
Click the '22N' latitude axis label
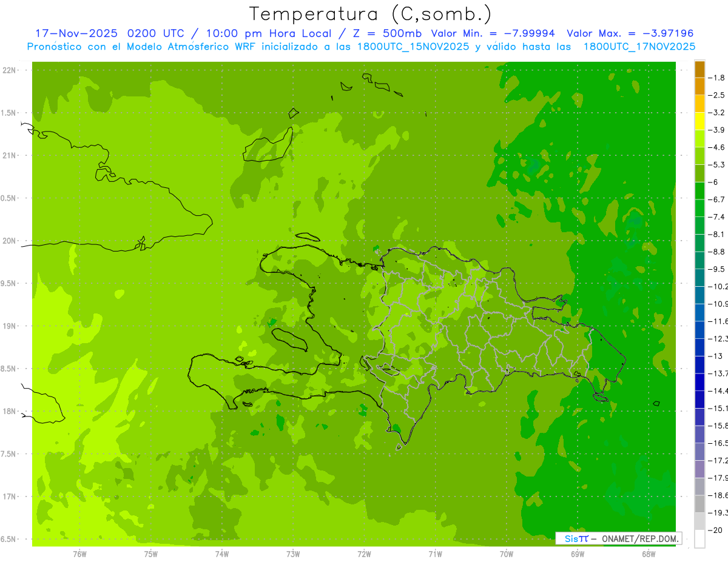[8, 70]
